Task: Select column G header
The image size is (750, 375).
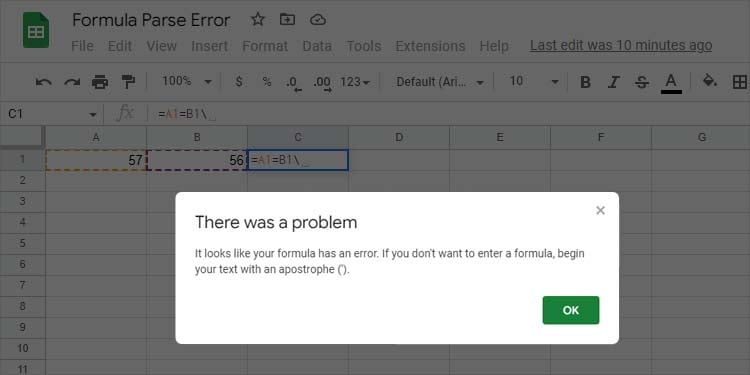Action: coord(701,138)
